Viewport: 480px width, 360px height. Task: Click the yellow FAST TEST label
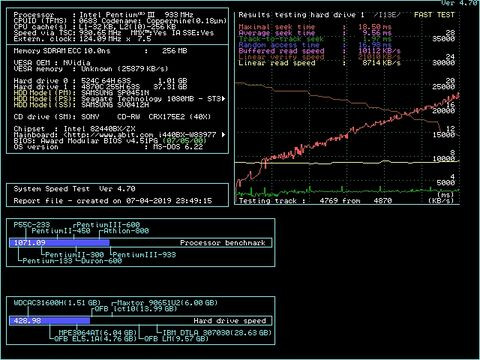(x=434, y=15)
